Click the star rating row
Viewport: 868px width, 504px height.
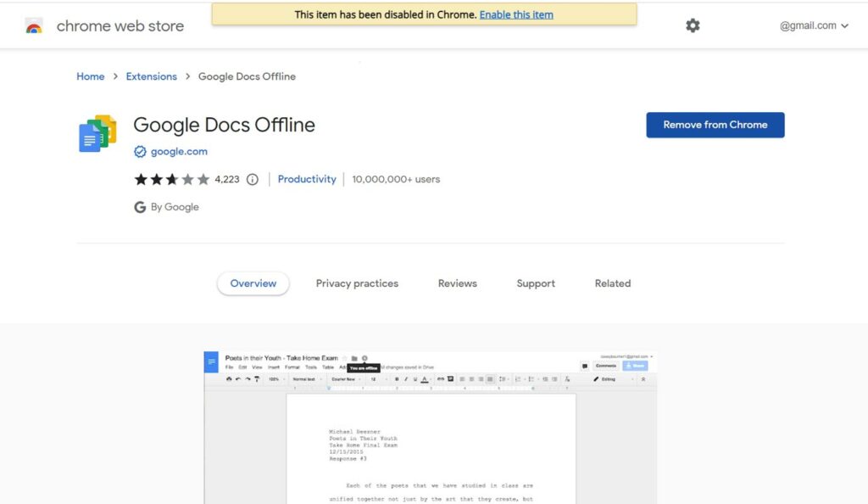coord(171,179)
